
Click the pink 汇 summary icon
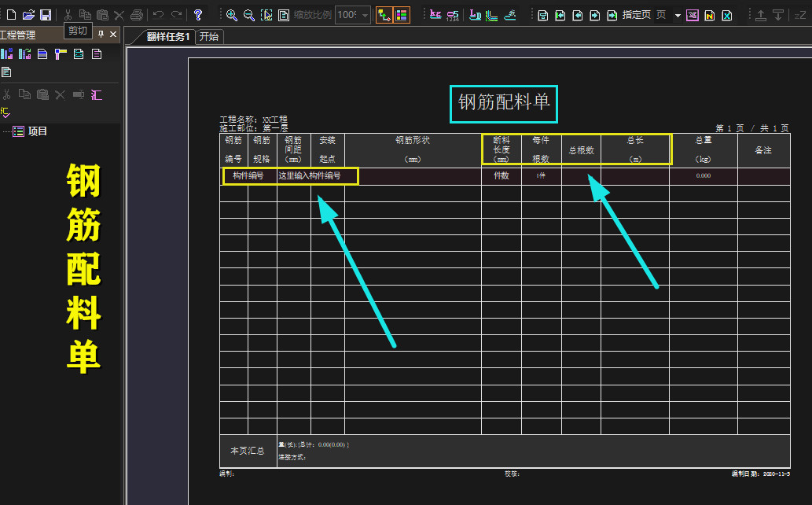pos(96,94)
